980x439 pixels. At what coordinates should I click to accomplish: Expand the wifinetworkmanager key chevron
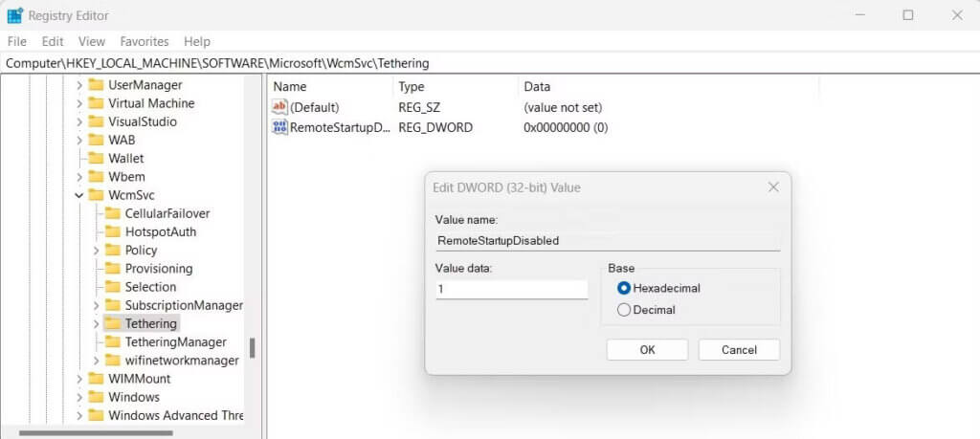(x=96, y=361)
